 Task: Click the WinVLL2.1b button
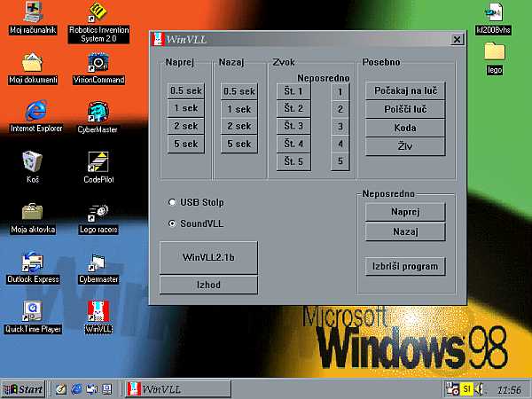coord(208,257)
